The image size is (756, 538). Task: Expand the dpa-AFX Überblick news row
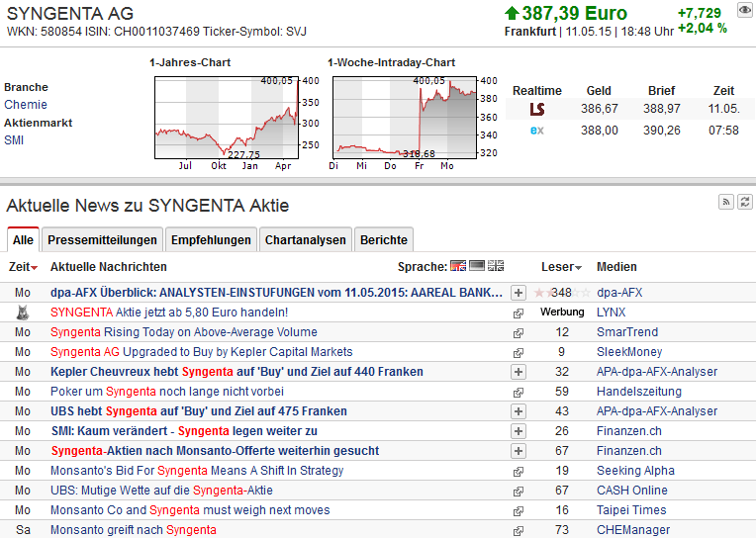pyautogui.click(x=518, y=293)
